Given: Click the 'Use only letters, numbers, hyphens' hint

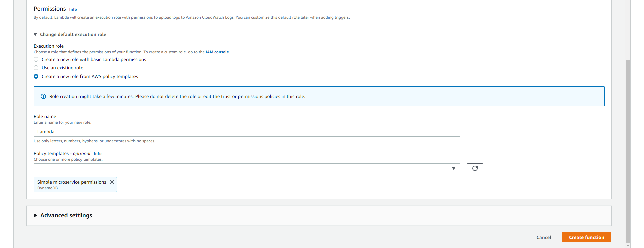Looking at the screenshot, I should tap(94, 141).
